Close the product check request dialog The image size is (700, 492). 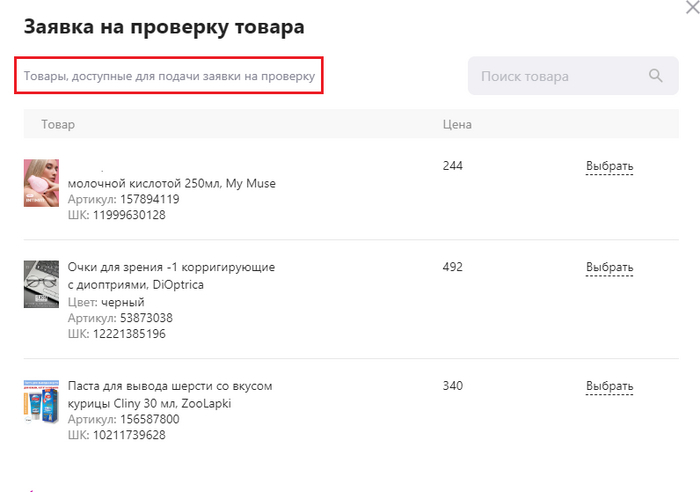click(x=691, y=6)
